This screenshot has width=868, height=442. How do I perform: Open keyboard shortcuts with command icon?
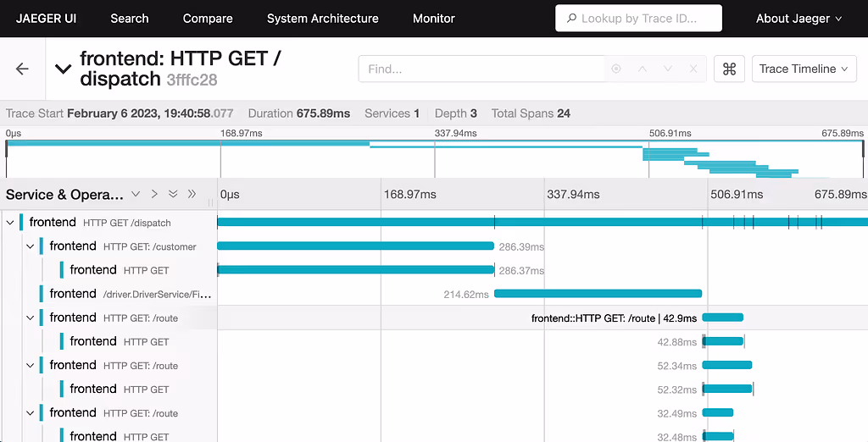pos(729,69)
